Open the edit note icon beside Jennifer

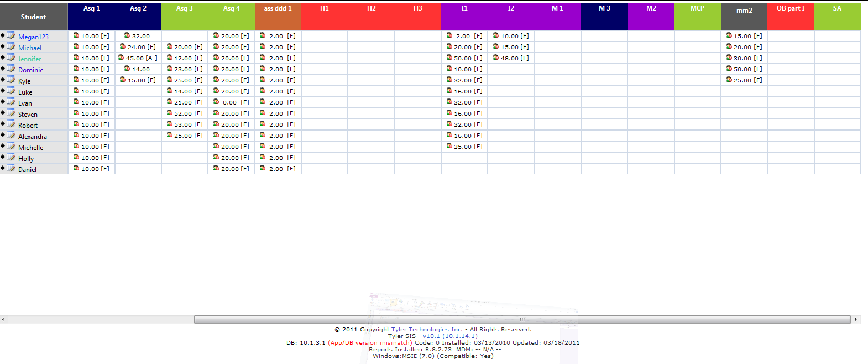tap(11, 58)
